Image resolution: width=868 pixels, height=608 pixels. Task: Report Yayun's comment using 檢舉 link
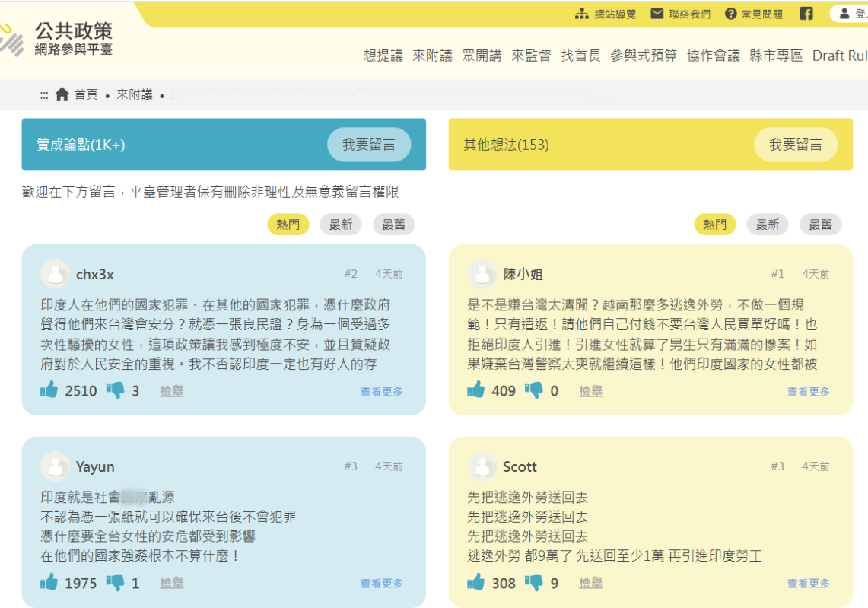pyautogui.click(x=172, y=583)
